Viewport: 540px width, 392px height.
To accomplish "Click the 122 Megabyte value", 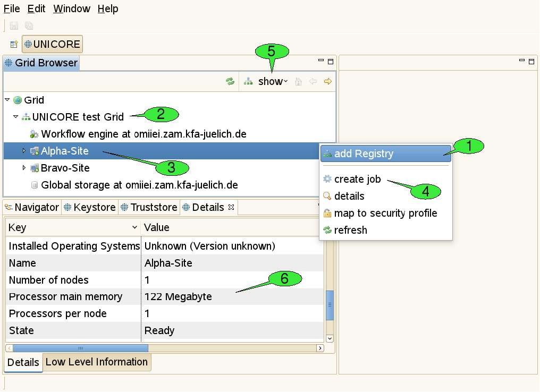I will click(x=179, y=297).
